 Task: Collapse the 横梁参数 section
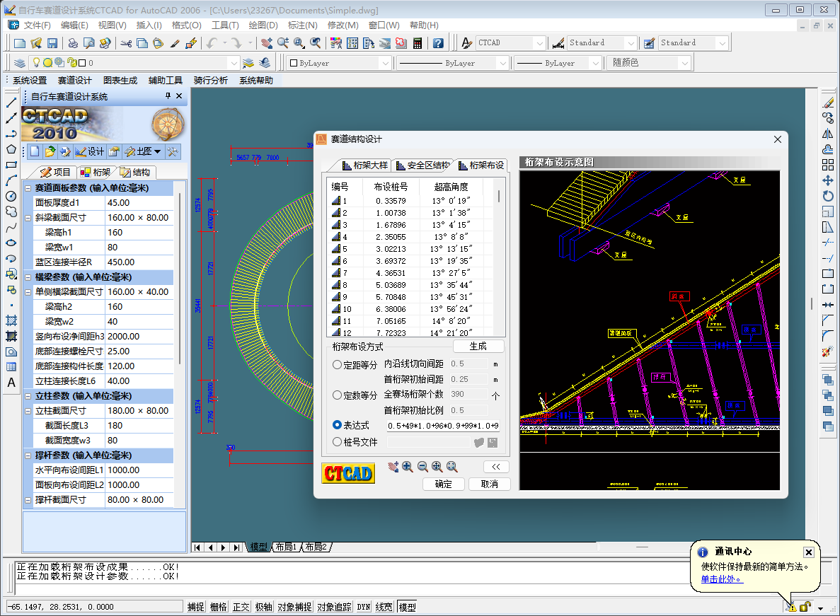tap(28, 277)
